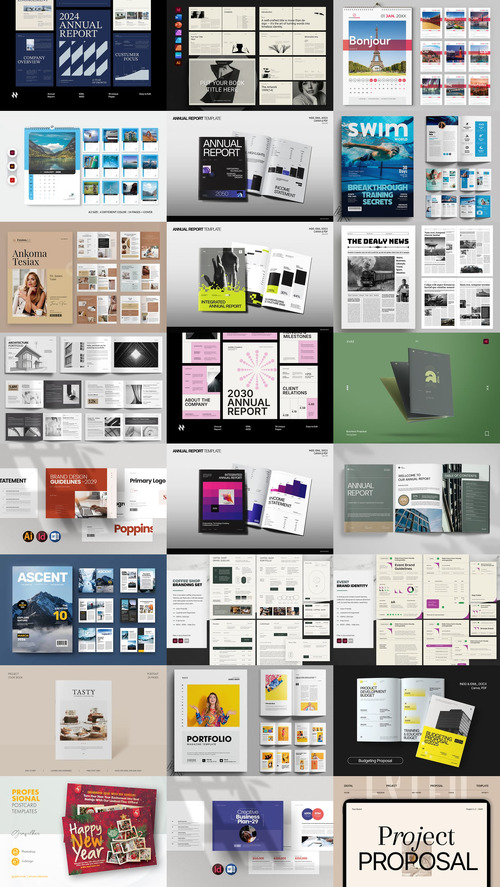Image resolution: width=500 pixels, height=887 pixels.
Task: Open the navy 2024 Annual Report template
Action: pos(83,55)
